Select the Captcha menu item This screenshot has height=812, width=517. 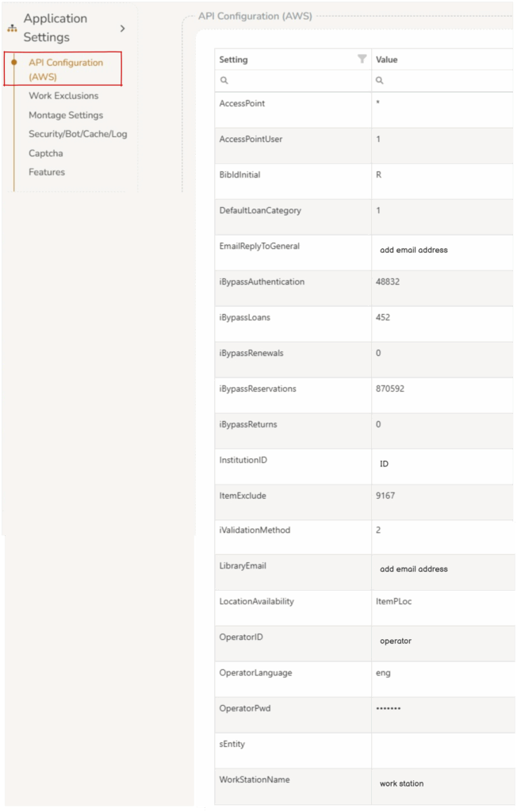[x=46, y=153]
